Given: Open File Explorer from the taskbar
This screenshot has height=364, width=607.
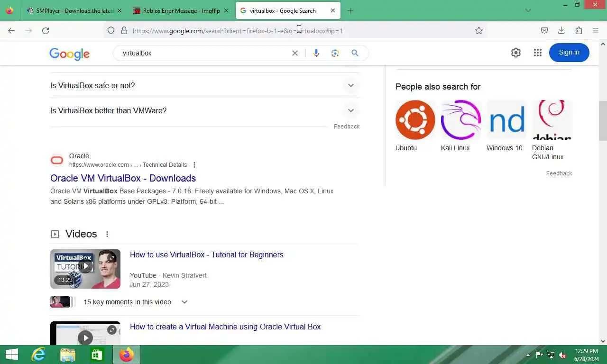Looking at the screenshot, I should pyautogui.click(x=68, y=355).
